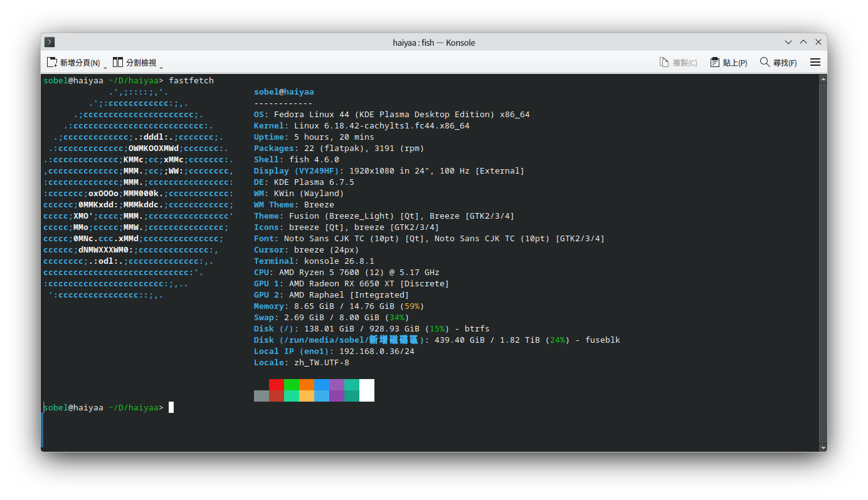The height and width of the screenshot is (500, 868).
Task: Maximize the Konsole window
Action: coord(803,42)
